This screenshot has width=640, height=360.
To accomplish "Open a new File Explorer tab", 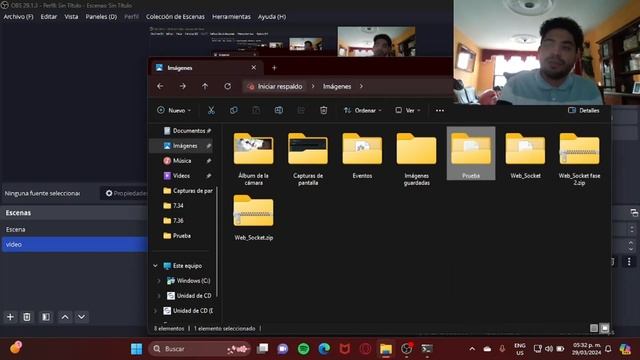I will click(274, 68).
